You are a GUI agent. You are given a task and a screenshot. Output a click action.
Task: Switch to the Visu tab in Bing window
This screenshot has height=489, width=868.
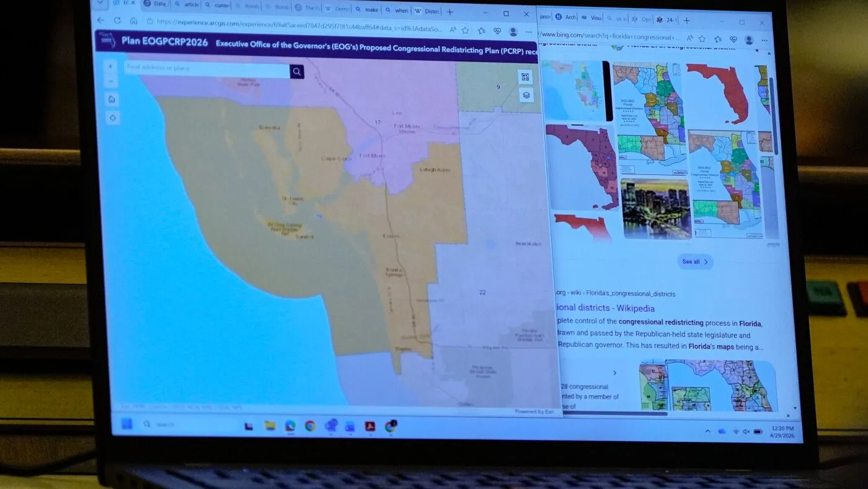[591, 17]
